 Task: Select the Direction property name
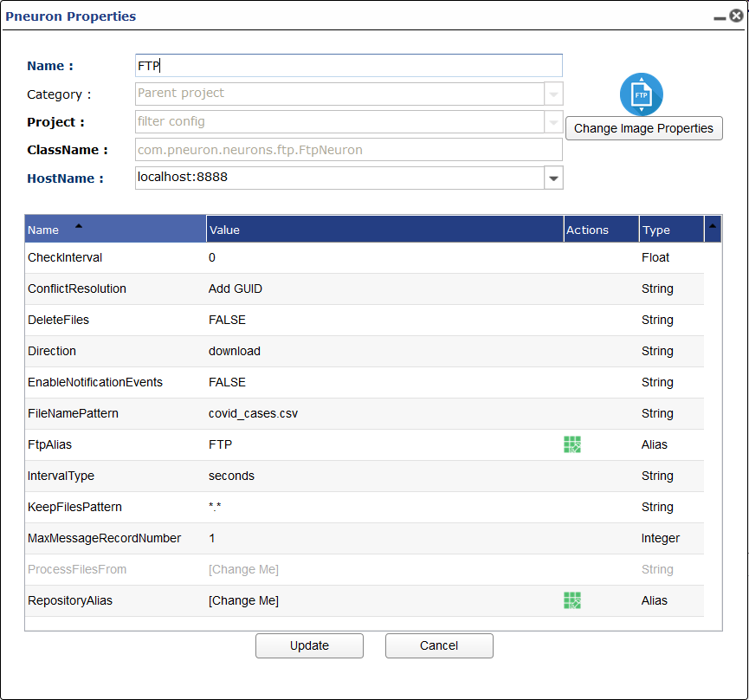click(52, 351)
